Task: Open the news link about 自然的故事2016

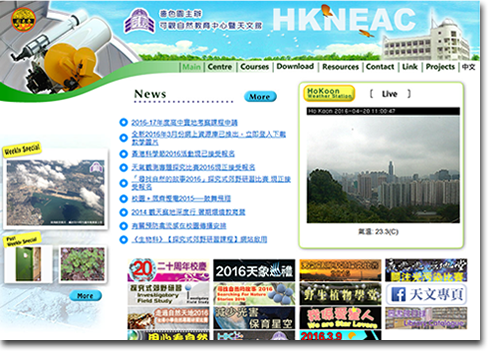Action: 211,183
